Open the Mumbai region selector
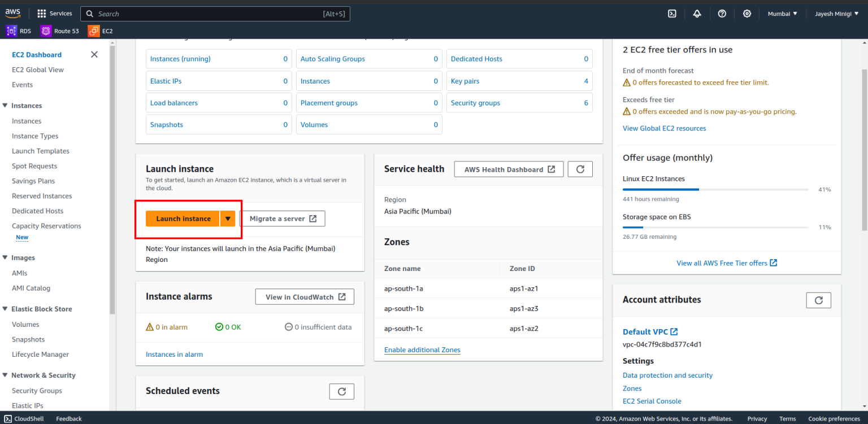Image resolution: width=868 pixels, height=424 pixels. tap(782, 13)
